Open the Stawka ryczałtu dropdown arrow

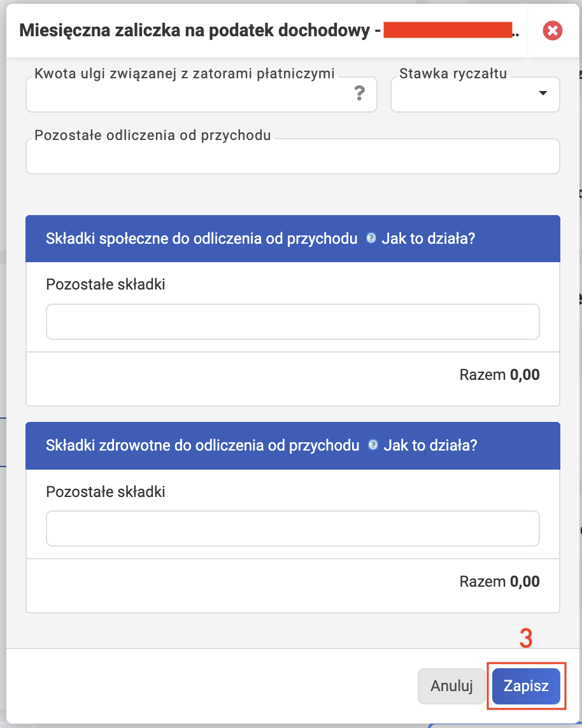543,94
